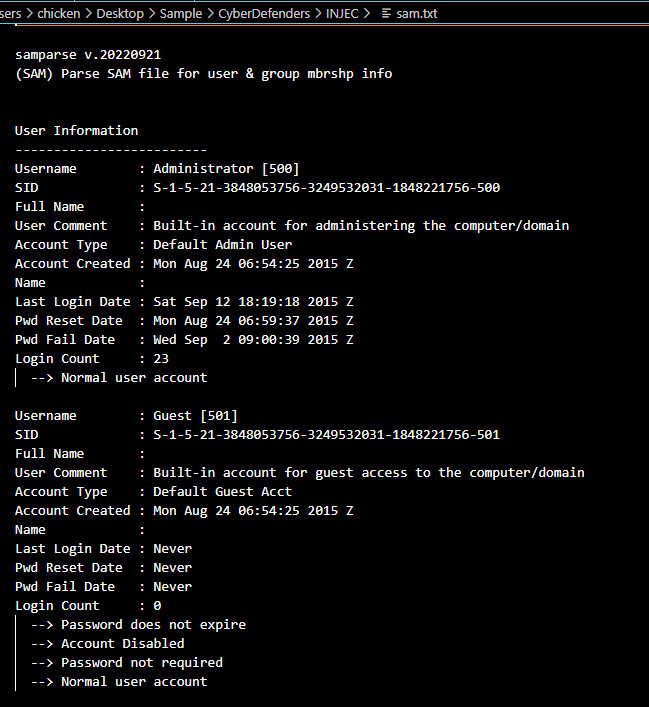
Task: Click the truncated Users breadcrumb segment
Action: 12,14
